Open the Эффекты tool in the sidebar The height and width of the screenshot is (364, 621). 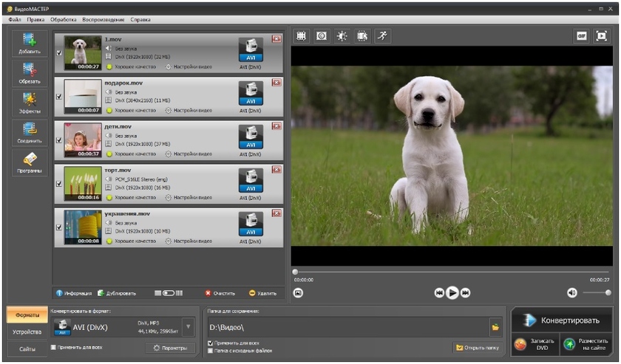coord(30,101)
